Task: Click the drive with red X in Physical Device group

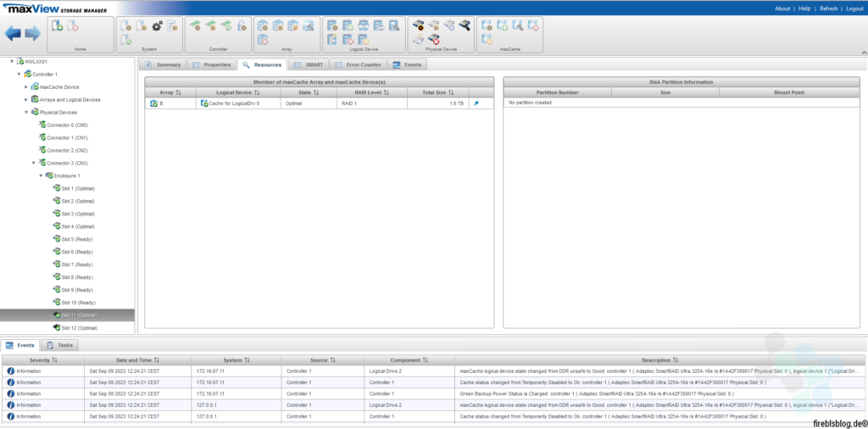Action: 434,40
